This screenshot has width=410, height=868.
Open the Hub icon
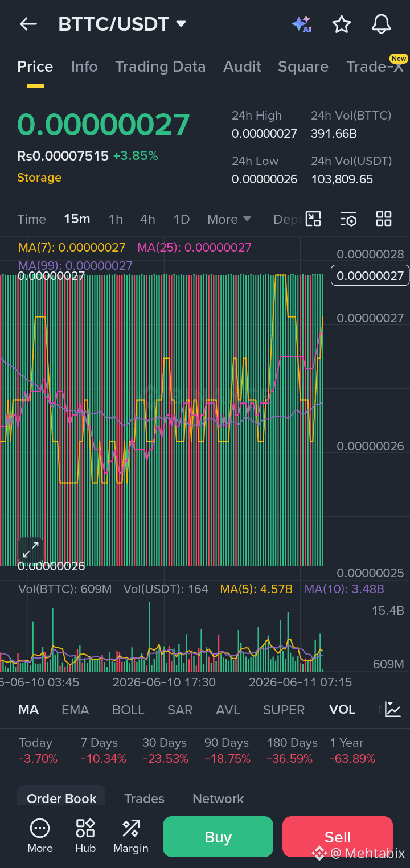coord(85,836)
